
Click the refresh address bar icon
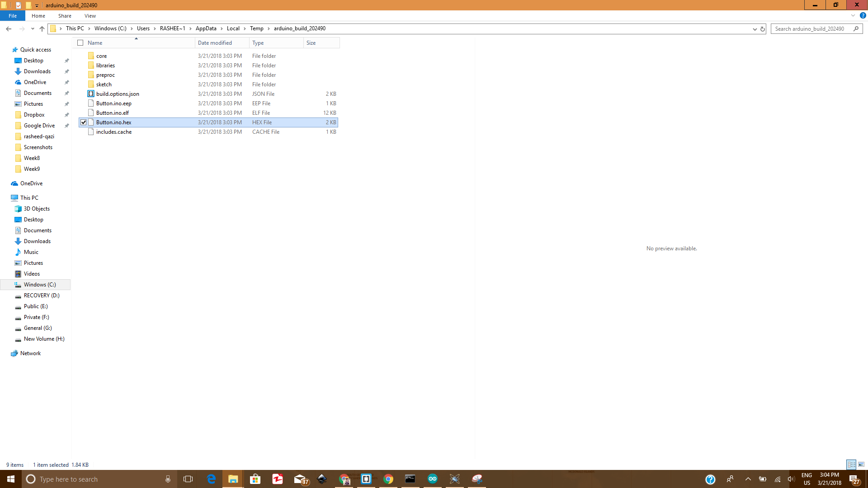(762, 28)
